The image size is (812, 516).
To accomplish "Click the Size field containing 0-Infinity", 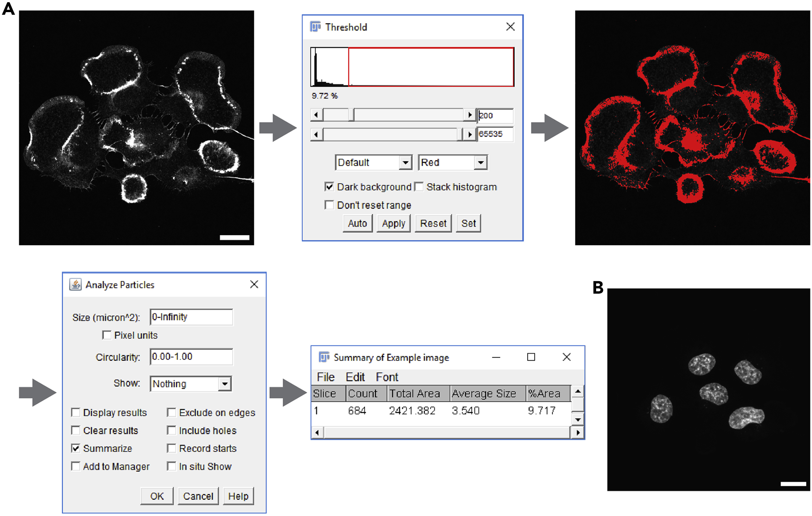I will tap(191, 317).
